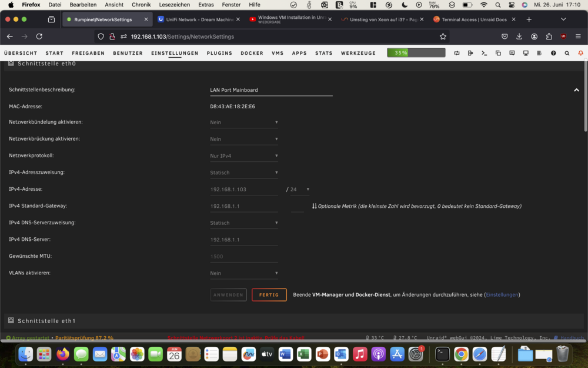Open the Netzwerkbündelung aktivieren dropdown

tap(244, 122)
